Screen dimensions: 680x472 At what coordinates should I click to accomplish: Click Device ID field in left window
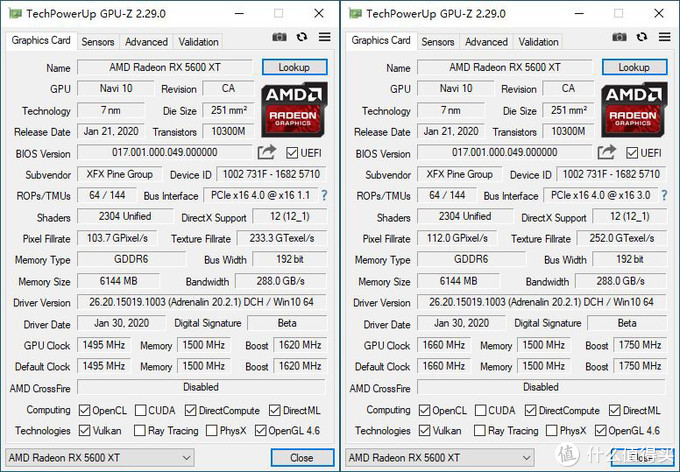(x=271, y=174)
